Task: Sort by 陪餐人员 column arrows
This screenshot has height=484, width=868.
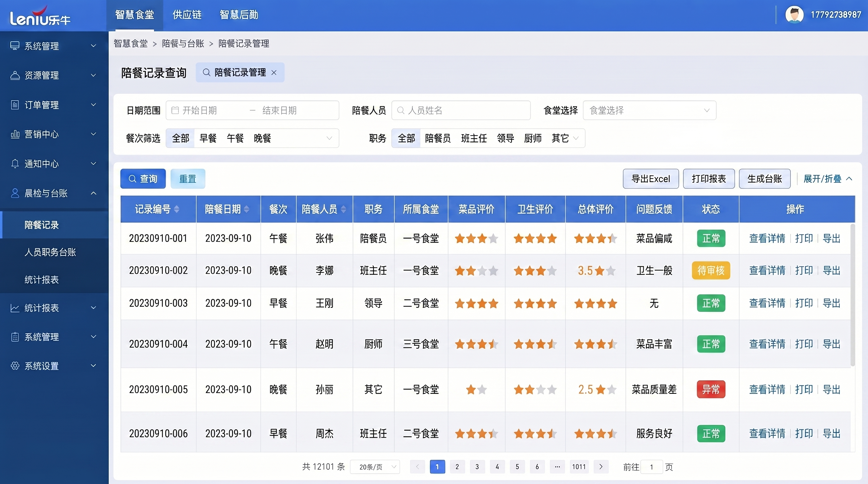Action: coord(343,209)
